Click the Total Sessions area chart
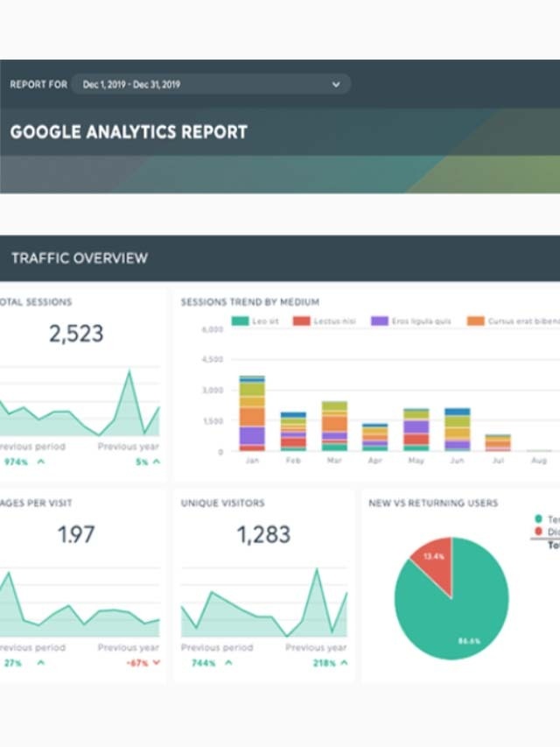This screenshot has height=747, width=560. pyautogui.click(x=80, y=403)
